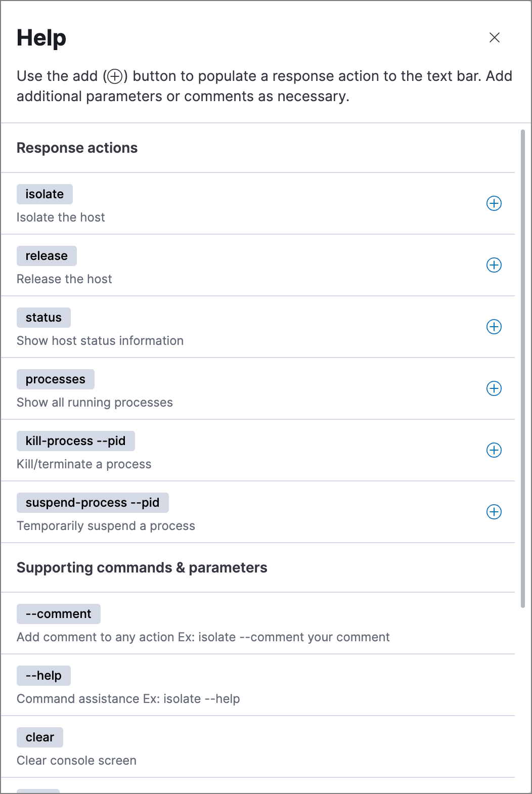Populate processes command with add button
The height and width of the screenshot is (794, 532).
[x=494, y=388]
